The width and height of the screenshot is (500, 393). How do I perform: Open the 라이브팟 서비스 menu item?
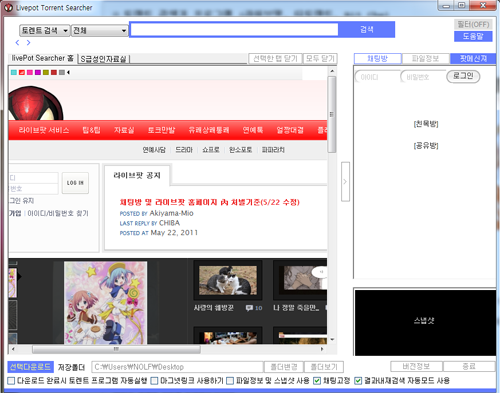pyautogui.click(x=44, y=130)
